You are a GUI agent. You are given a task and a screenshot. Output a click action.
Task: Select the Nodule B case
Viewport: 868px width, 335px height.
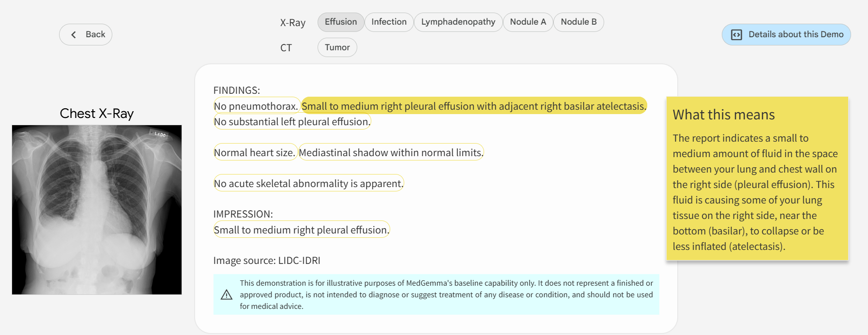tap(579, 22)
